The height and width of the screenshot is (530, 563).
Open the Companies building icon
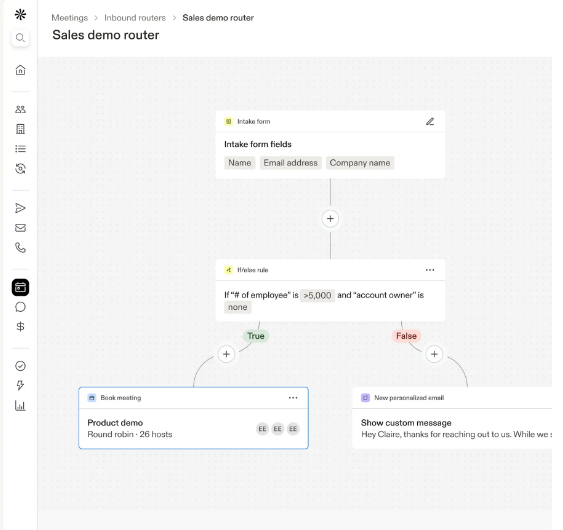point(20,129)
